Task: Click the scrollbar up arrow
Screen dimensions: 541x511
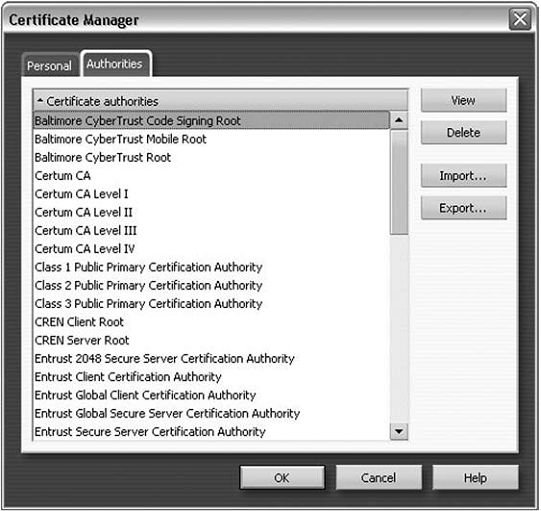Action: point(399,120)
